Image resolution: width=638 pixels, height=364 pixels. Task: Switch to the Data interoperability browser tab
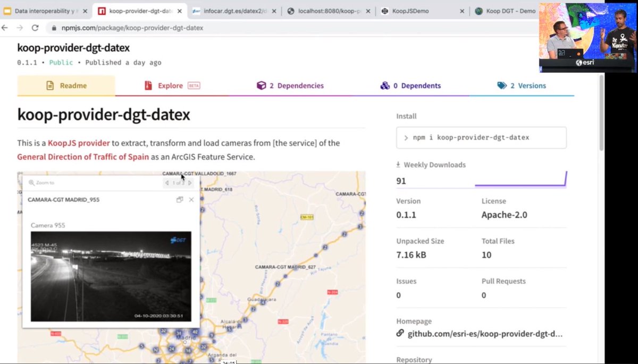[x=45, y=11]
